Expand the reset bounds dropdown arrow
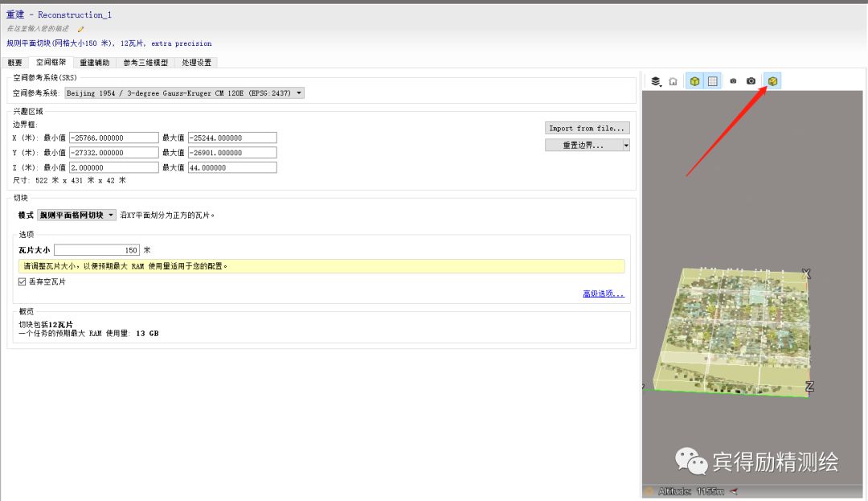 (x=626, y=145)
